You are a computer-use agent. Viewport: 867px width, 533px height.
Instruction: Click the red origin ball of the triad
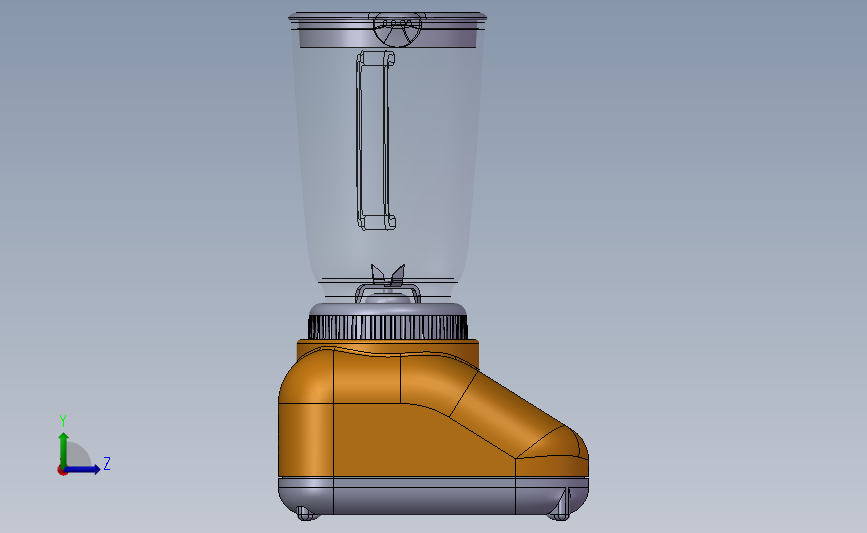point(62,471)
